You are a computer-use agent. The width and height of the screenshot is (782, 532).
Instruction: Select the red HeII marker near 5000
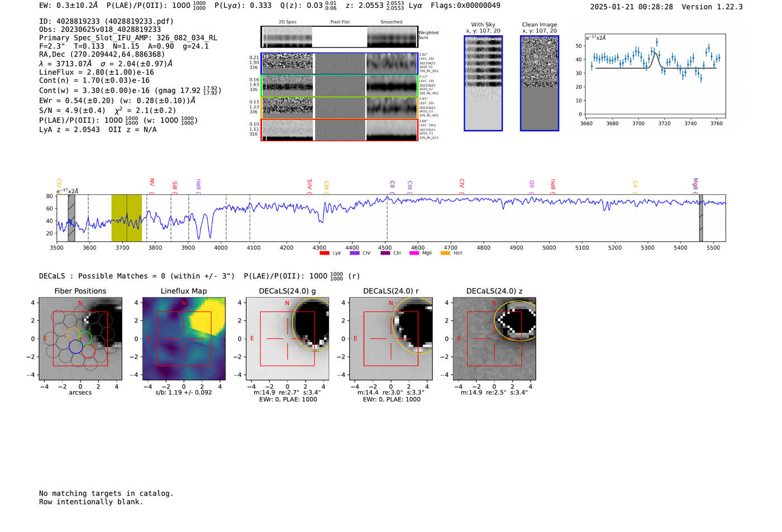click(552, 186)
